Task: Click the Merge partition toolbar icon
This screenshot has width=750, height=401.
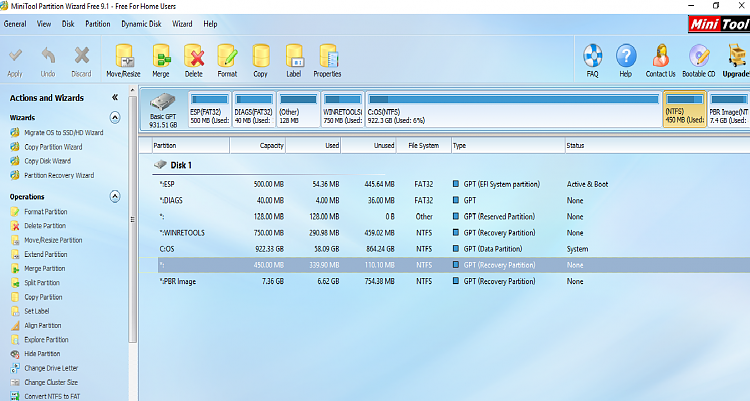Action: [x=161, y=56]
